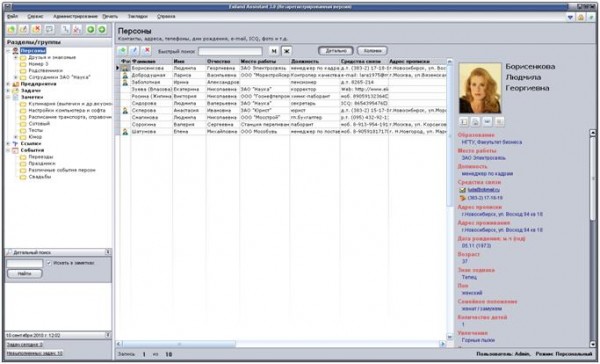Click the first small icon under the portrait photo
The height and width of the screenshot is (364, 600).
(x=464, y=122)
